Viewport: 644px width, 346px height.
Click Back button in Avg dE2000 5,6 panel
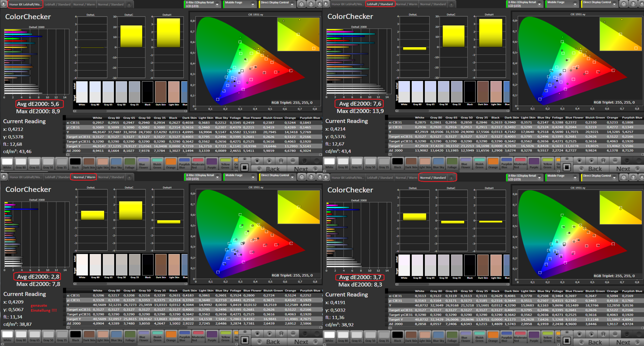tap(269, 169)
